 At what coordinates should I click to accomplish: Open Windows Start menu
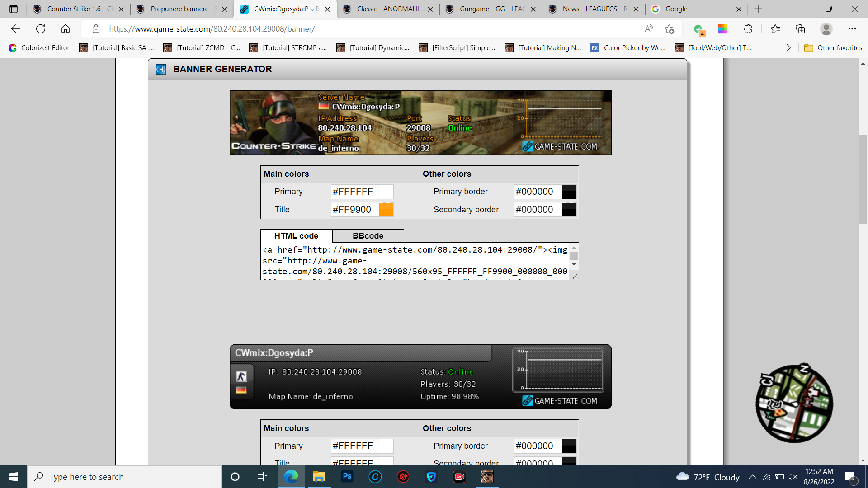tap(14, 477)
